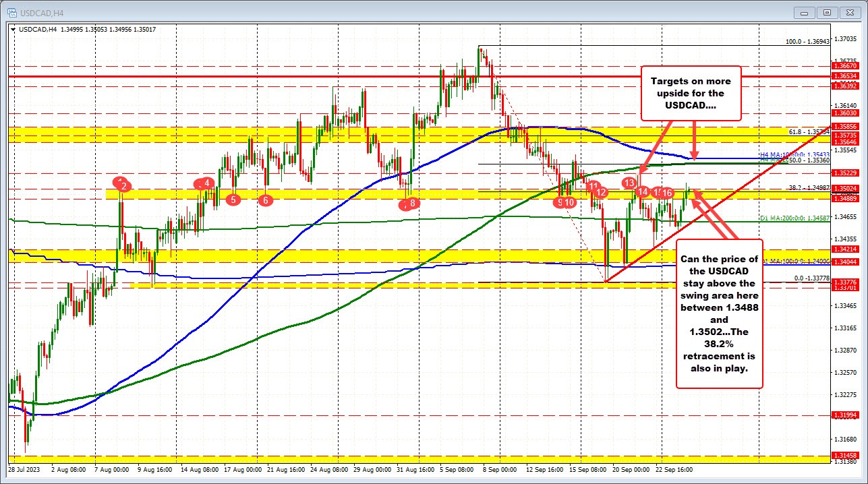Screen dimensions: 868x484
Task: Click the red marker numbered 16
Action: coord(666,193)
